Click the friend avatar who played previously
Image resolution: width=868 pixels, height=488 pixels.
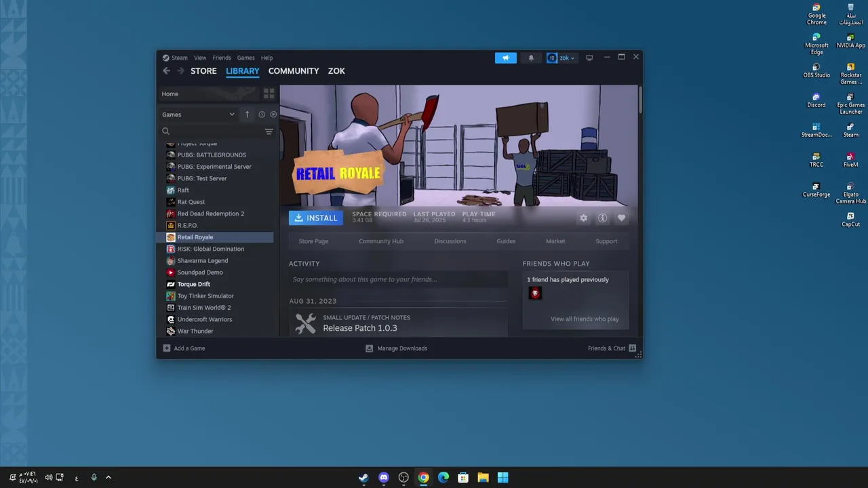535,293
